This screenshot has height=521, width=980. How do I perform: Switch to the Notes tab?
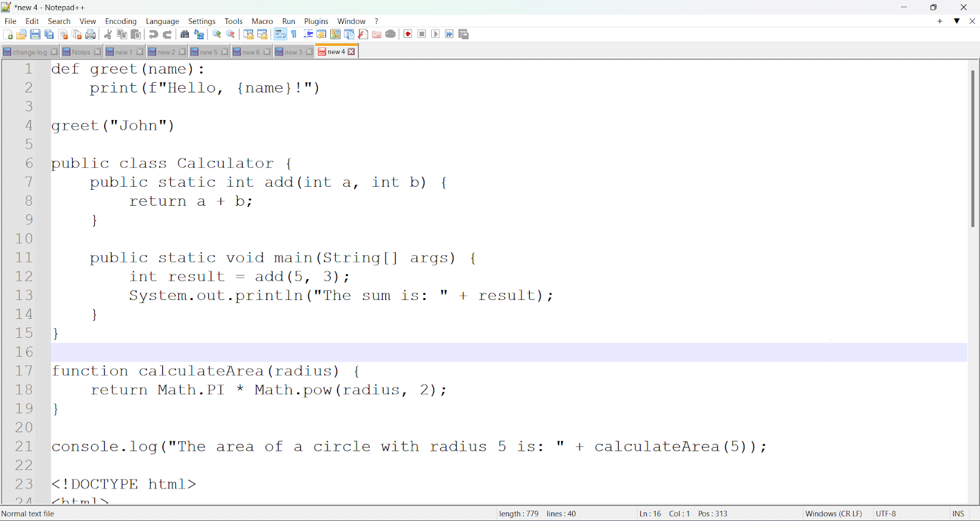coord(81,52)
